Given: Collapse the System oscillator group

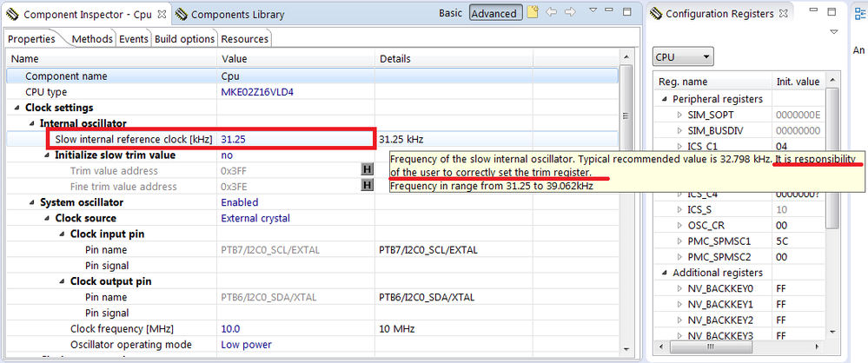Looking at the screenshot, I should click(32, 203).
